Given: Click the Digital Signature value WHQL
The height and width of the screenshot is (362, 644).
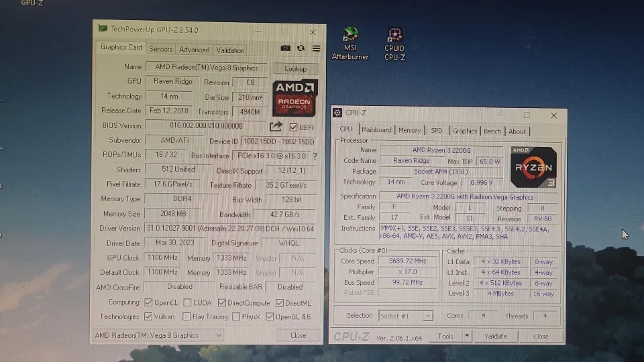Looking at the screenshot, I should point(288,243).
